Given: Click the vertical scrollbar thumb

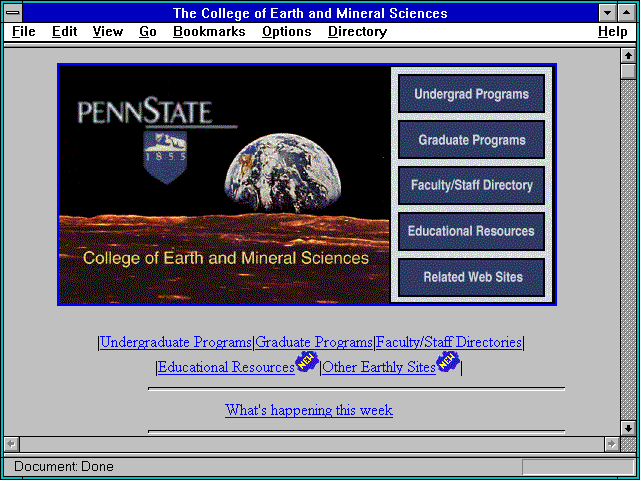Looking at the screenshot, I should [x=628, y=71].
